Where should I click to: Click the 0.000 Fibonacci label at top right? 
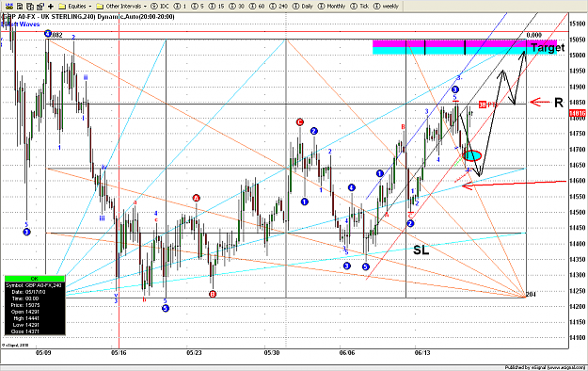534,35
